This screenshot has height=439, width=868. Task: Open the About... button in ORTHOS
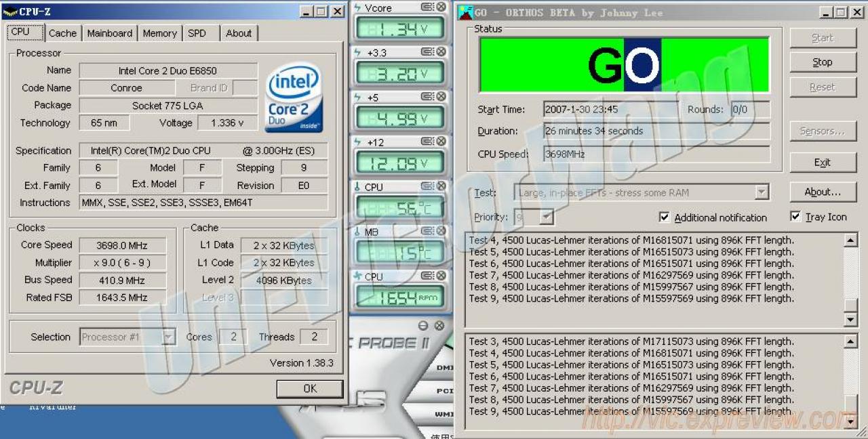[823, 192]
